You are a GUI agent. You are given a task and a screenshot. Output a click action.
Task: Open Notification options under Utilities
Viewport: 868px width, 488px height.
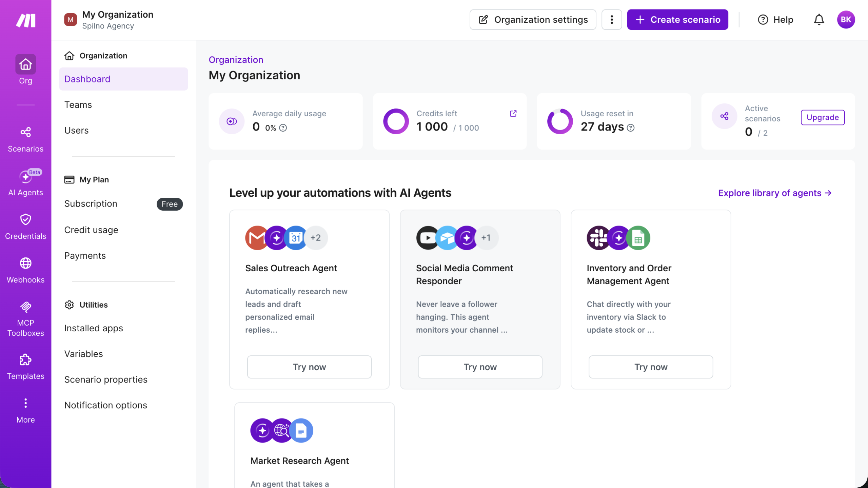click(x=123, y=406)
